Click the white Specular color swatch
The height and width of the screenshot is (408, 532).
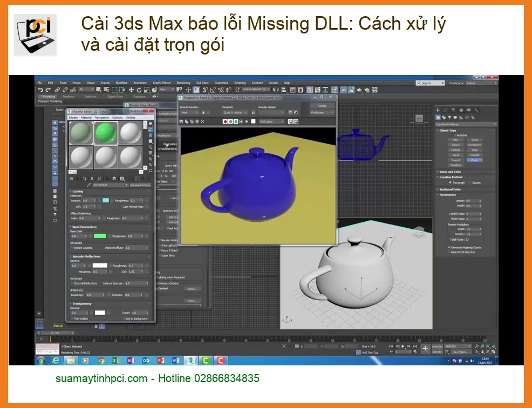tap(100, 266)
